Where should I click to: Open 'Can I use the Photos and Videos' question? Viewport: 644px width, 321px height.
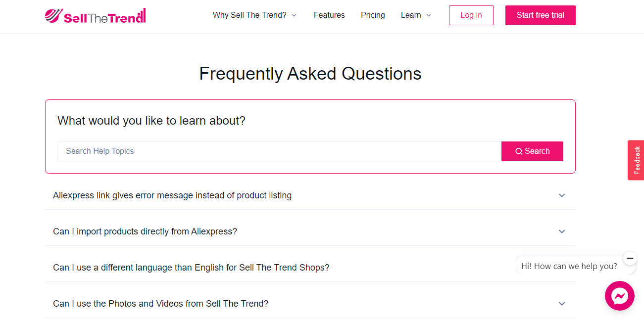161,304
